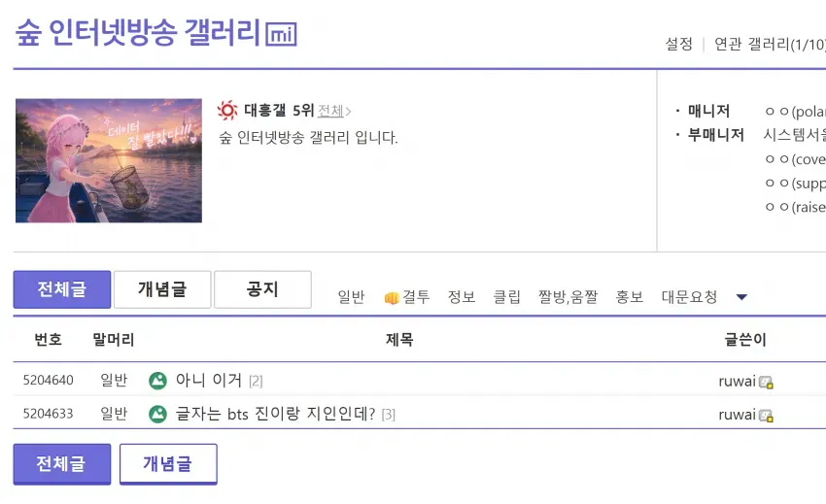
Task: Open post 글자는 bts 진이랑 지인인데?
Action: 276,414
